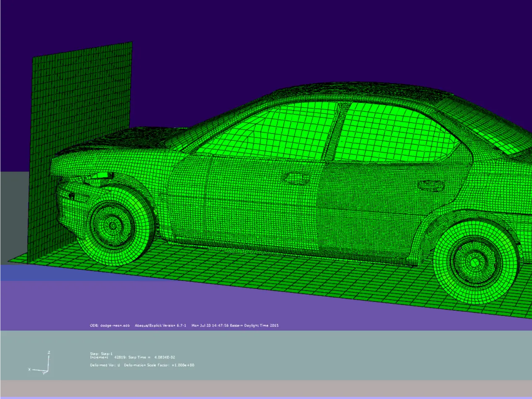The image size is (532, 399).
Task: Click the Z axis label on triad
Action: pyautogui.click(x=49, y=352)
